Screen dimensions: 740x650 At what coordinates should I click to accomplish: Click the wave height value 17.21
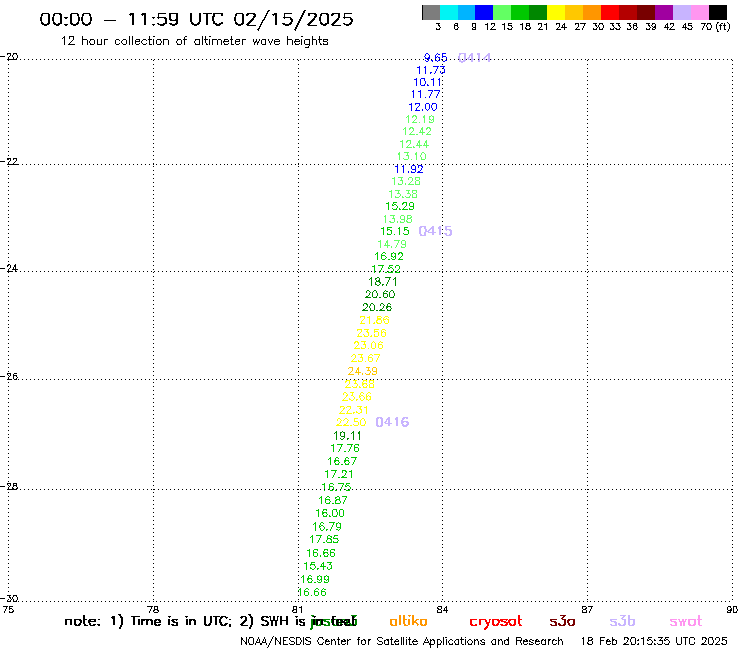coord(339,474)
